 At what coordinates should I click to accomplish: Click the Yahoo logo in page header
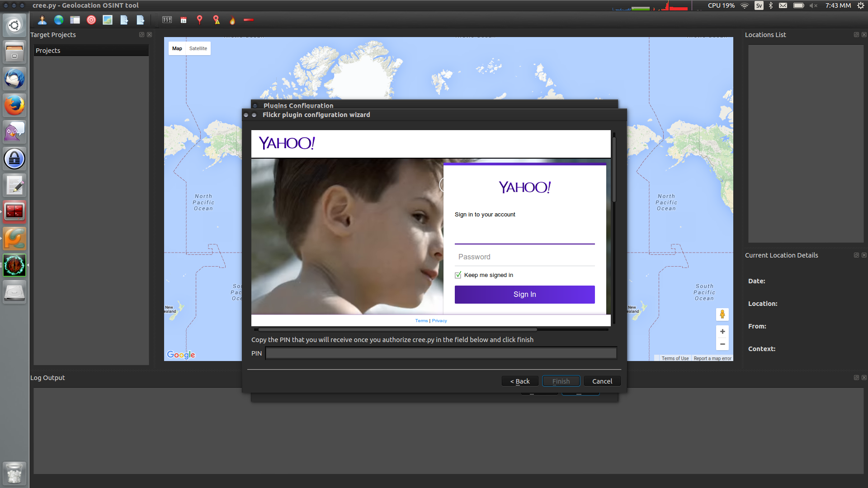point(287,143)
